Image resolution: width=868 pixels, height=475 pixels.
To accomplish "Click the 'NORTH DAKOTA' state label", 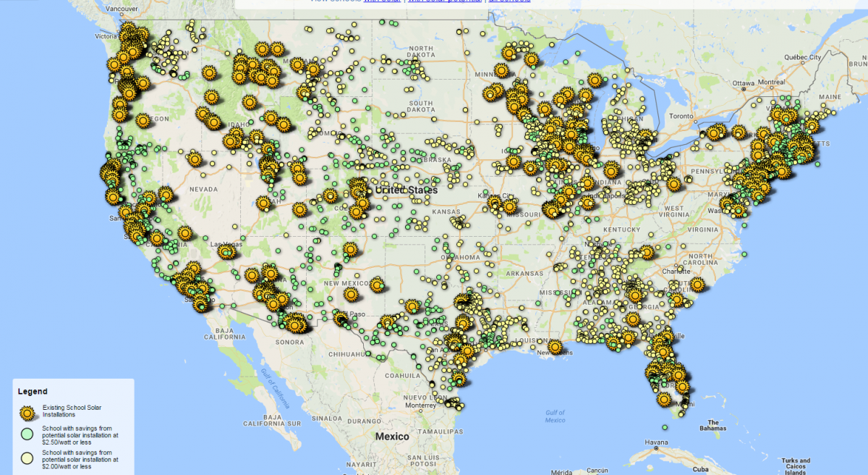I will tap(420, 53).
